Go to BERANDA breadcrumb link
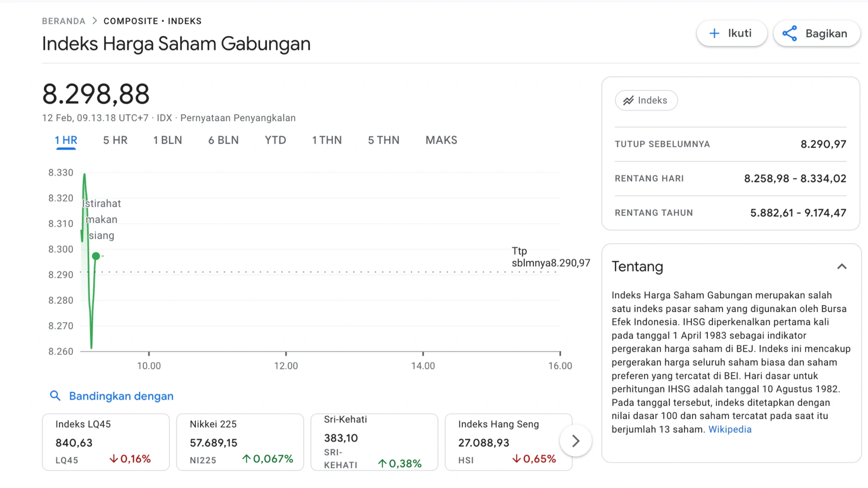 (64, 21)
